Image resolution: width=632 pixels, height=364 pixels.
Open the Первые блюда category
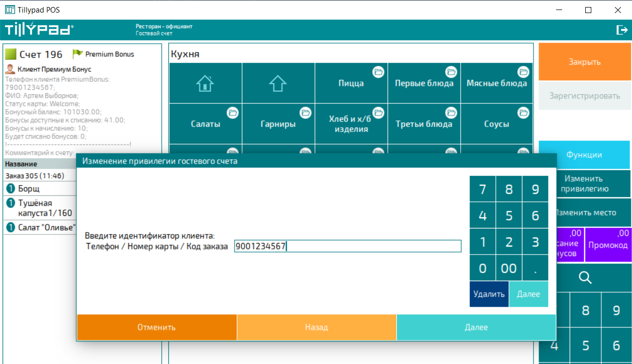click(424, 83)
